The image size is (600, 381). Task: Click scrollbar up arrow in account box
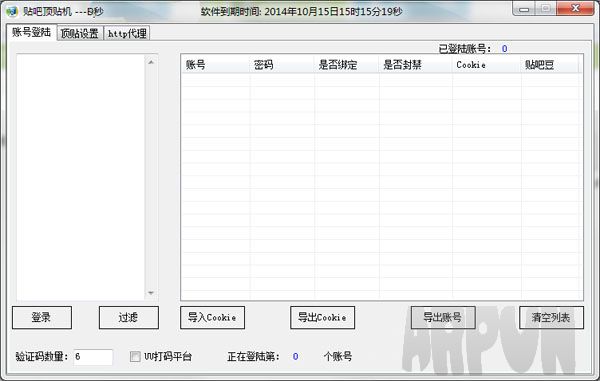tap(151, 62)
